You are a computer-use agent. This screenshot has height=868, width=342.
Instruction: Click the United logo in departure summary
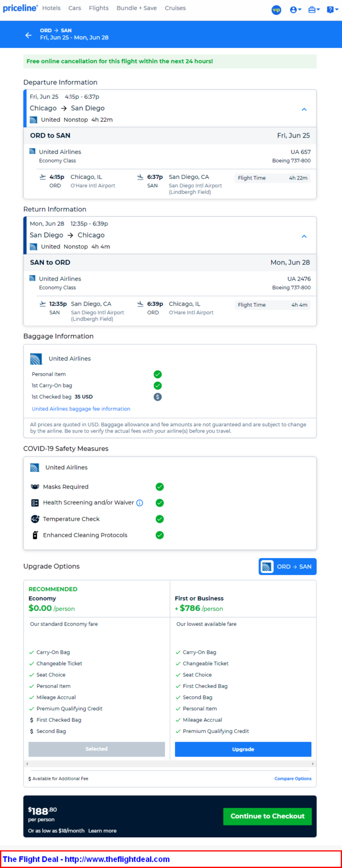(x=33, y=120)
